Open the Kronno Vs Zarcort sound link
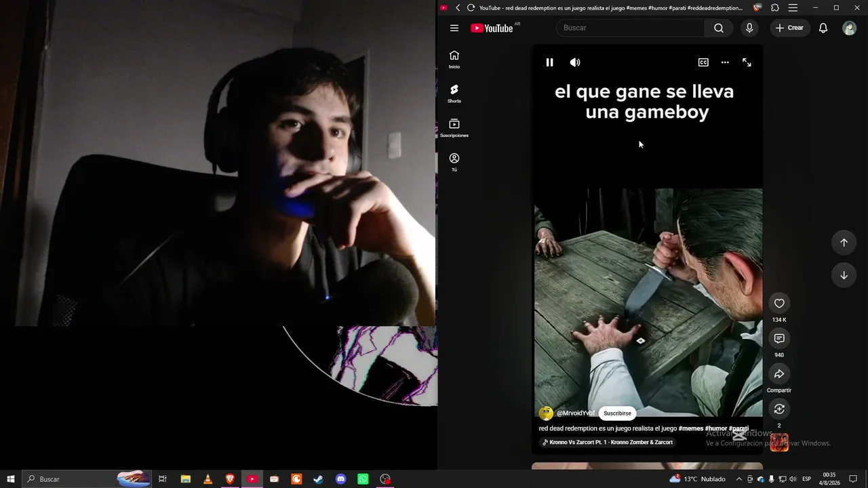868x488 pixels. [608, 443]
